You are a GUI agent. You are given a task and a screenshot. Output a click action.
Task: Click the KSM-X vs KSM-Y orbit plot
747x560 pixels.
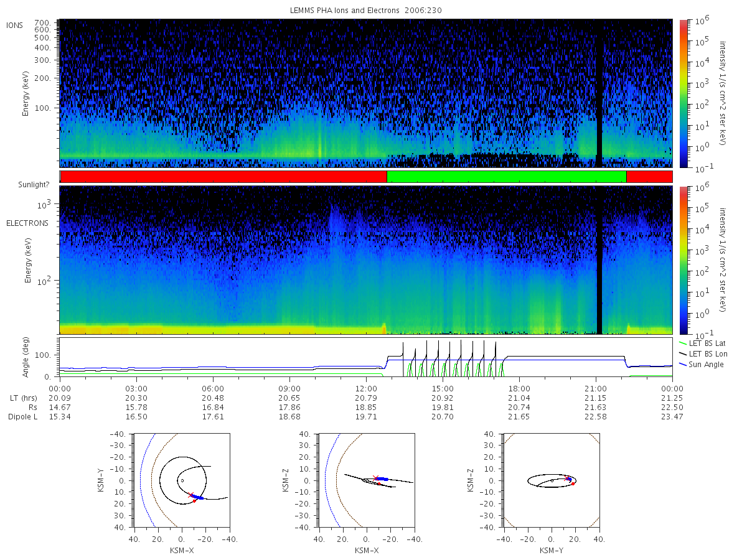pos(181,480)
